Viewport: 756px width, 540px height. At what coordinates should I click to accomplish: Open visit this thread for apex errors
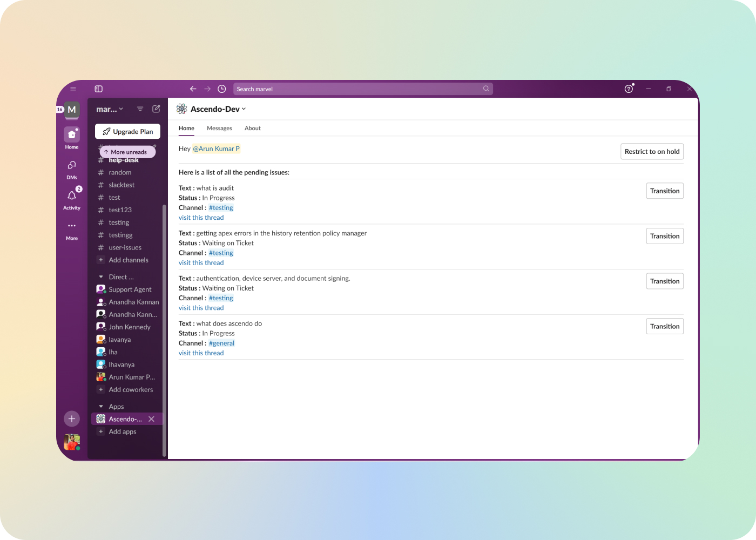[x=201, y=263]
